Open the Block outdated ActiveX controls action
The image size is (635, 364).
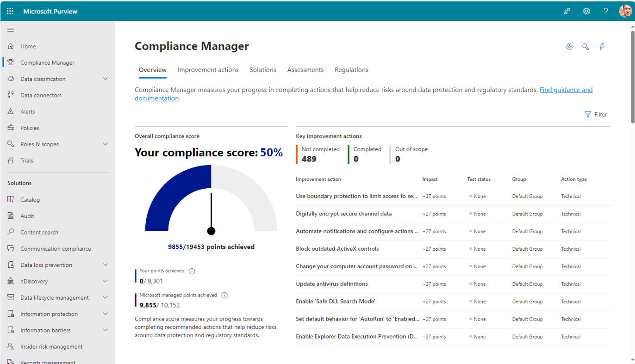click(337, 249)
